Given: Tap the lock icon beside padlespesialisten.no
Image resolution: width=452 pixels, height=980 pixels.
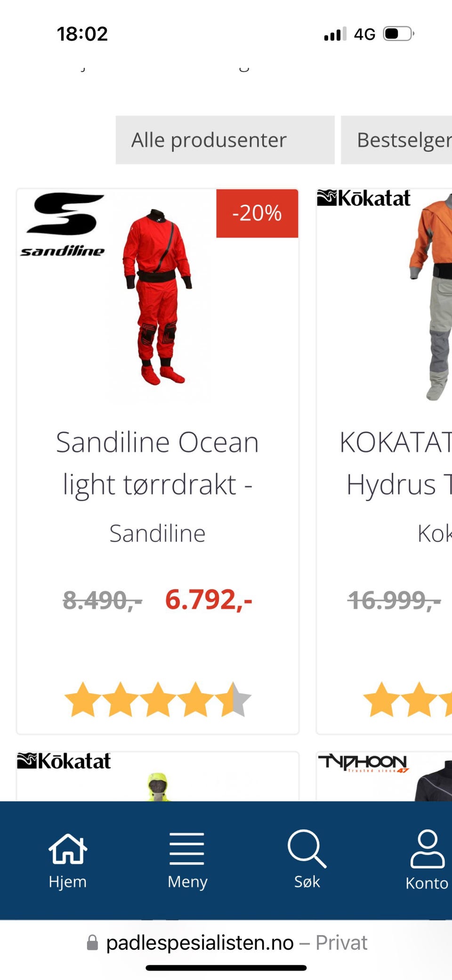Looking at the screenshot, I should 93,943.
